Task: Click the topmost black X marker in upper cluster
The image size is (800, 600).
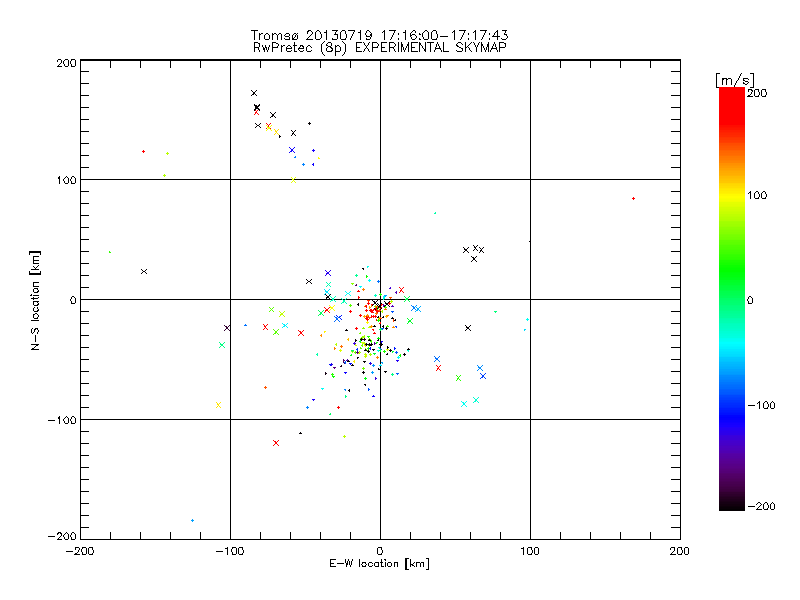Action: point(254,93)
